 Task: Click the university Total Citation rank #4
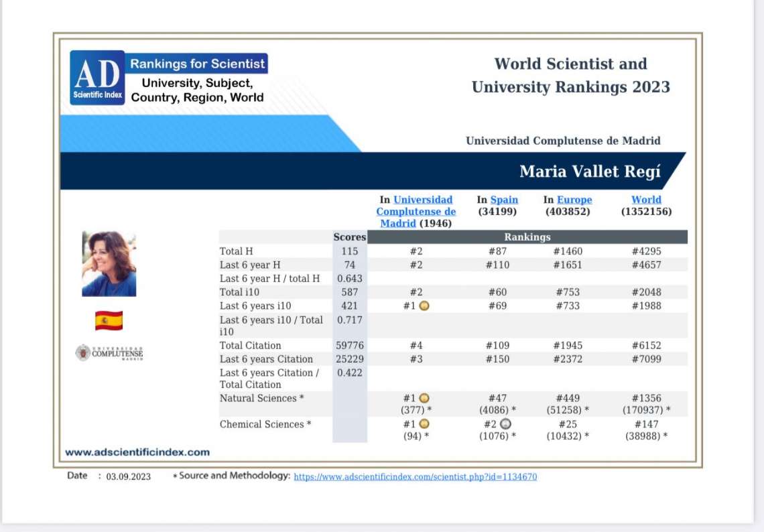tap(416, 346)
